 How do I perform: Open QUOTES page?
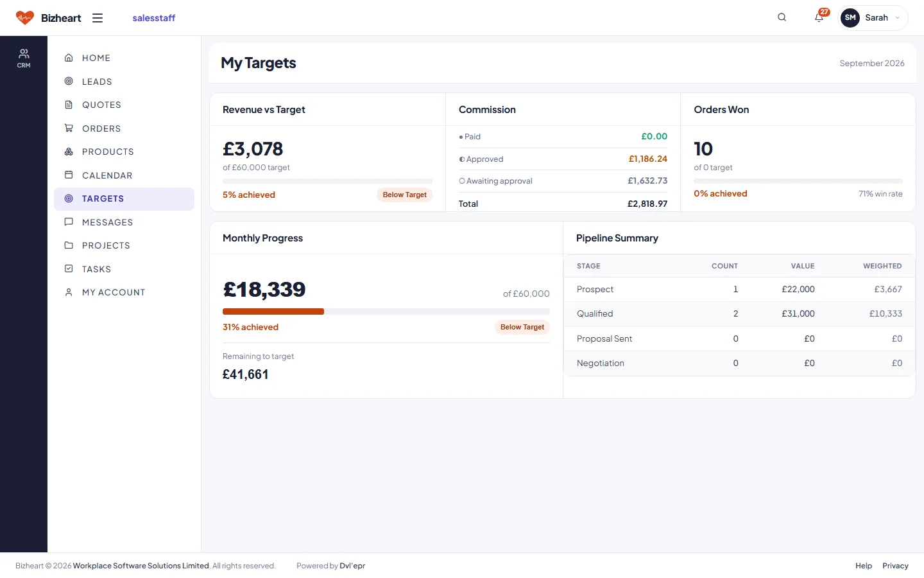pyautogui.click(x=124, y=105)
